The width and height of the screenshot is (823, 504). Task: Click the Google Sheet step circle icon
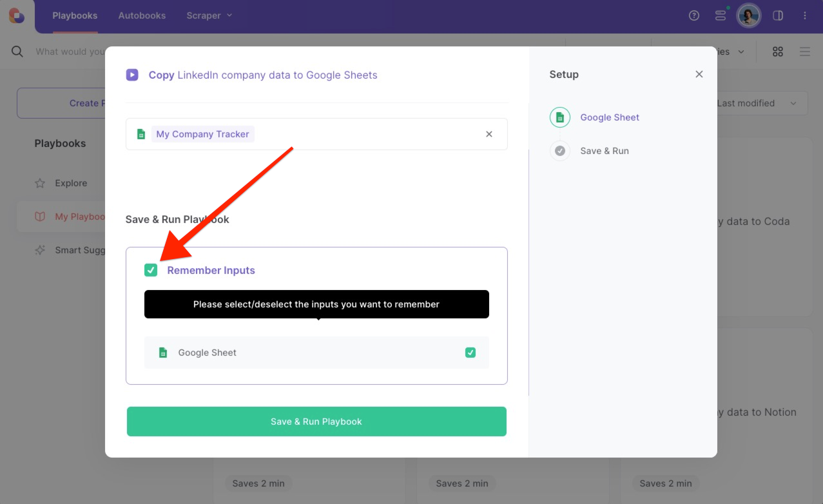click(560, 117)
